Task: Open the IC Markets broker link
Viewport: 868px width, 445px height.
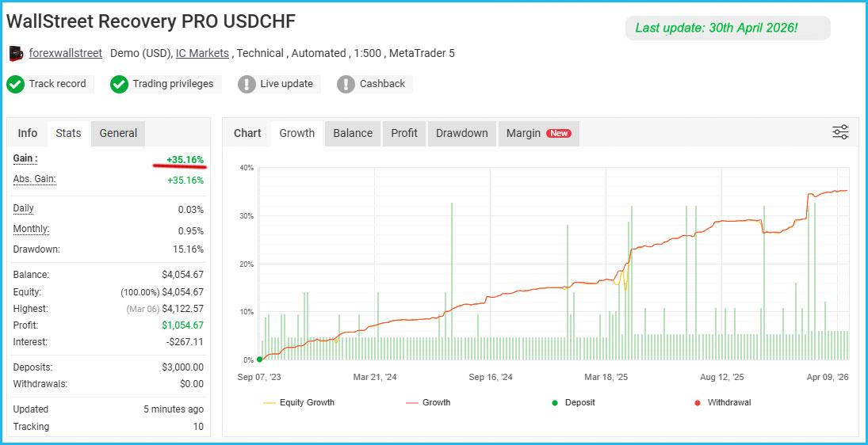Action: (x=202, y=53)
